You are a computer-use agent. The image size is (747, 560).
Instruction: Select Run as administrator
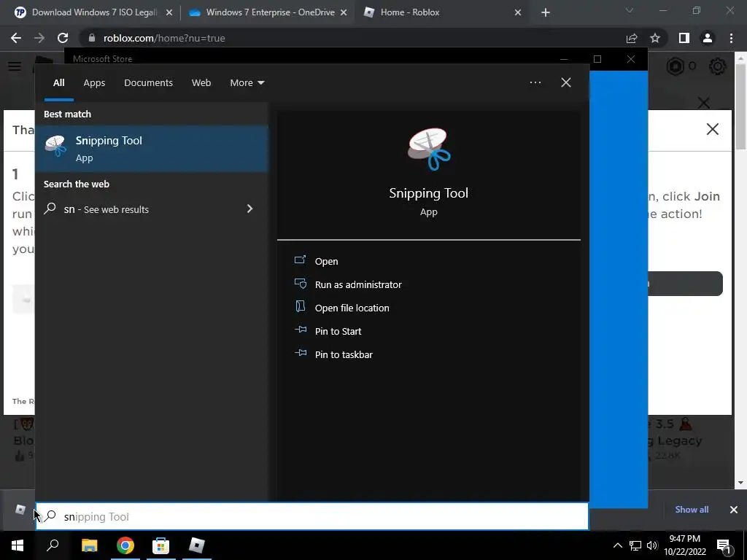358,284
